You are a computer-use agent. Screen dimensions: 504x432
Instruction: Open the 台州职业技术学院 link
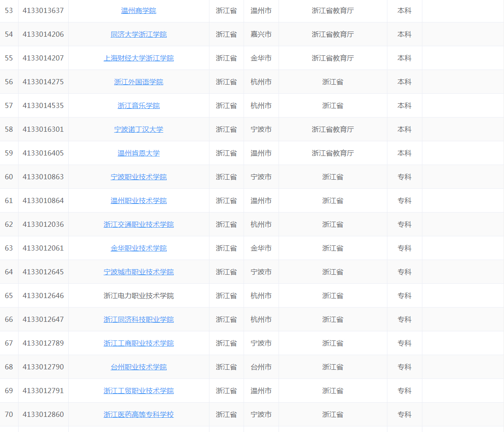click(x=139, y=367)
